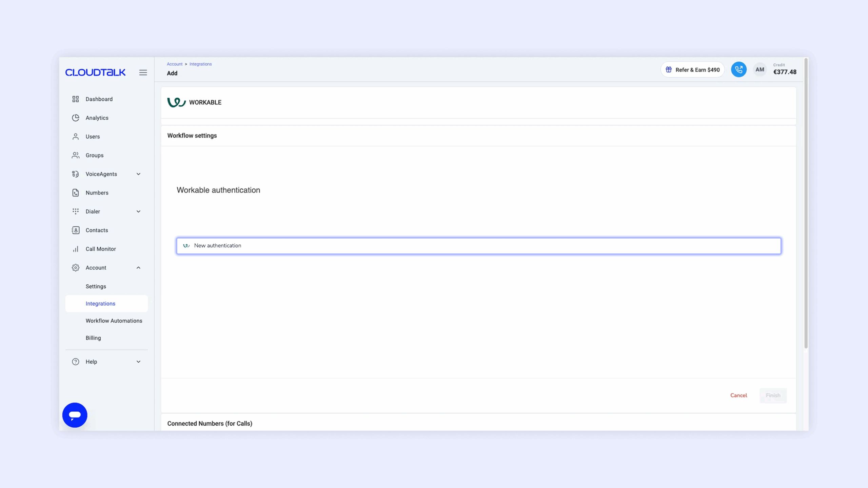The width and height of the screenshot is (868, 488).
Task: Open the blue phone dialer icon
Action: (x=738, y=69)
